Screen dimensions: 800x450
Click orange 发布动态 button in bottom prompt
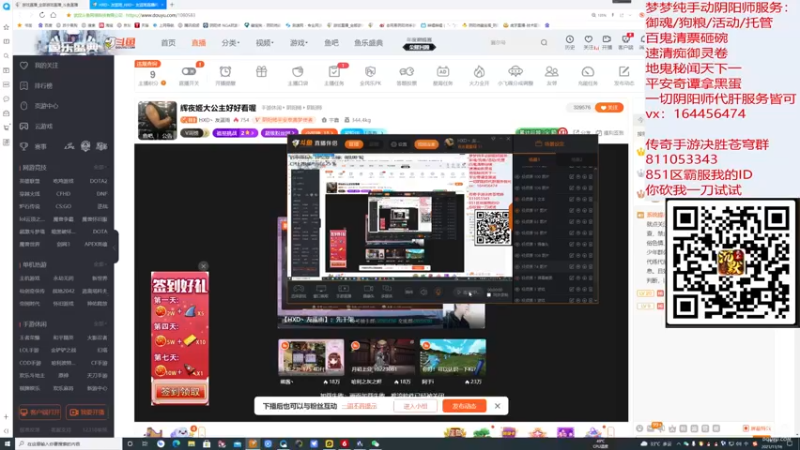pos(464,406)
